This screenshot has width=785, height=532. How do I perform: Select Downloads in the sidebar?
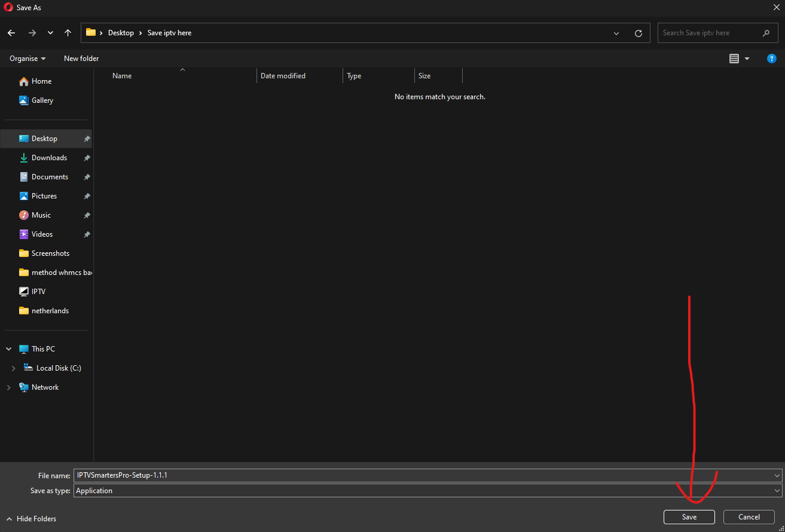pyautogui.click(x=49, y=158)
